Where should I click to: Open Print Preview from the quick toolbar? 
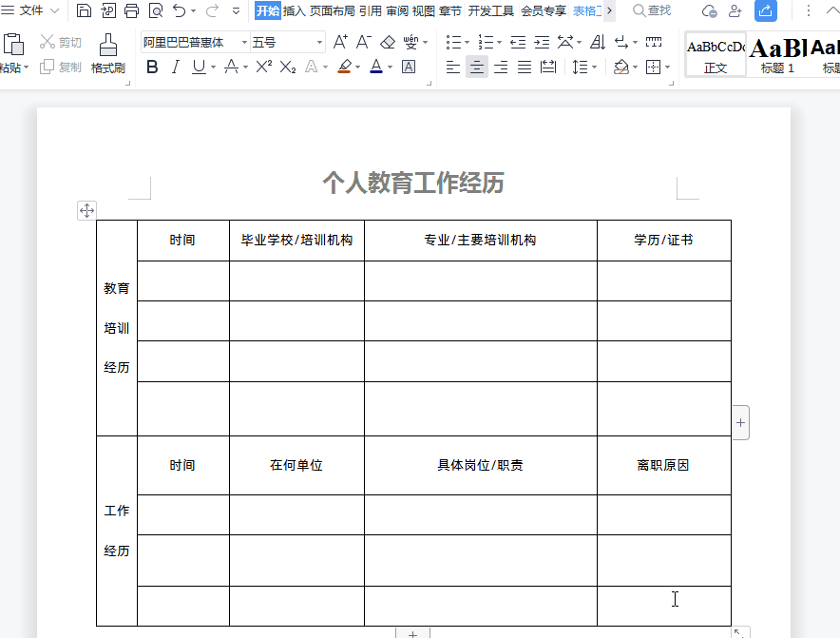click(x=155, y=10)
